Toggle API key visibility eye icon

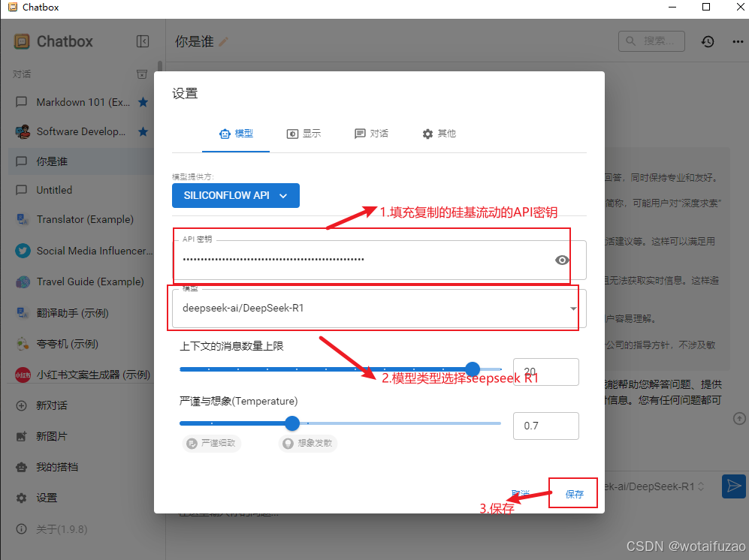tap(562, 260)
